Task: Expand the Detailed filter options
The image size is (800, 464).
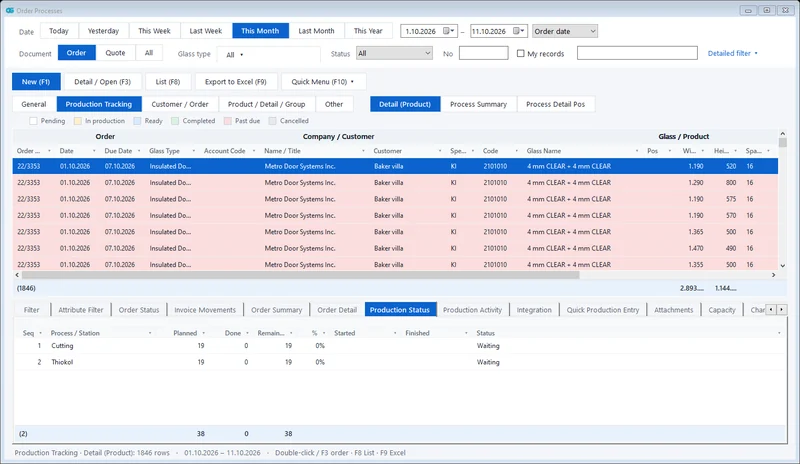Action: pyautogui.click(x=733, y=53)
